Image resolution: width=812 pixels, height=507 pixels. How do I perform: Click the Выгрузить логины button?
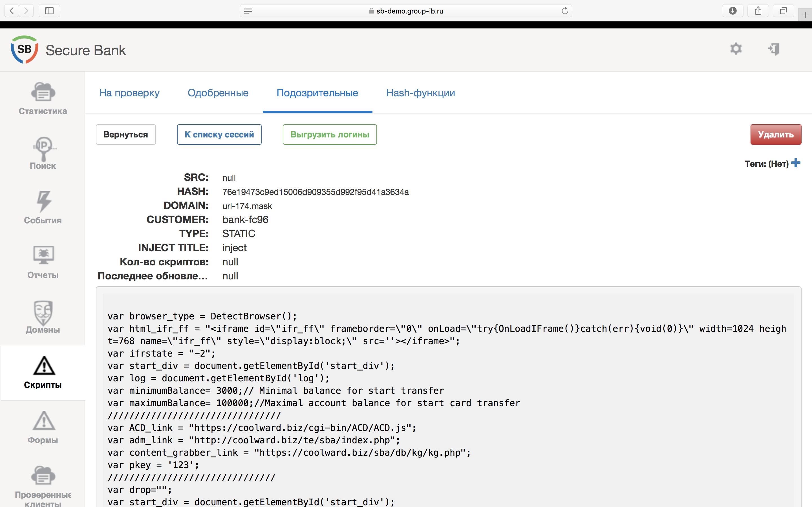tap(330, 134)
